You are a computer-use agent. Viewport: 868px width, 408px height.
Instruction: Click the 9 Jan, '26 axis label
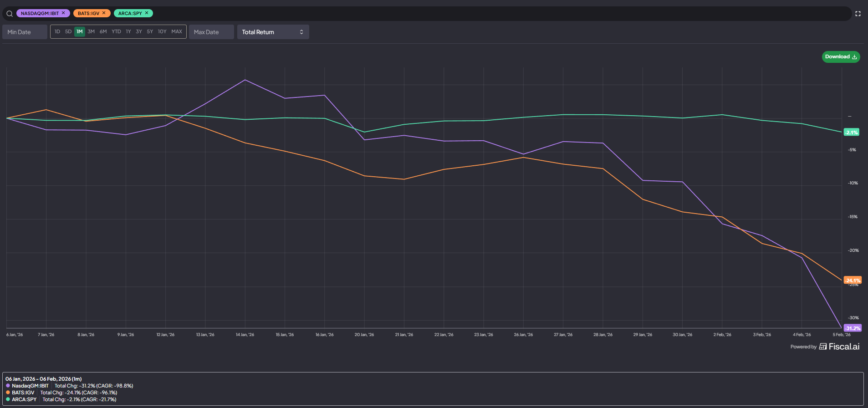[126, 335]
